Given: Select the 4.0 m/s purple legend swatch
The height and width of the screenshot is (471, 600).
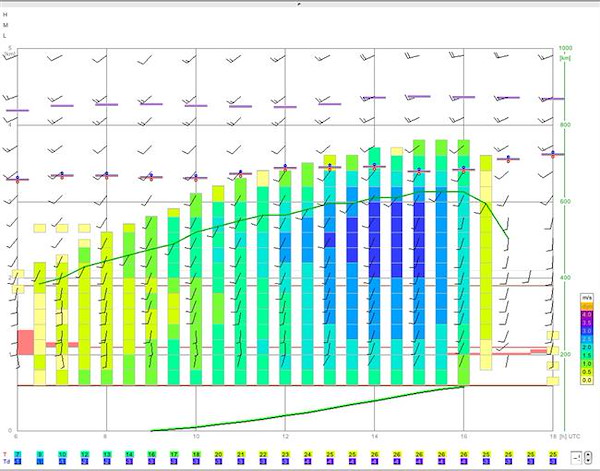Looking at the screenshot, I should pos(587,314).
